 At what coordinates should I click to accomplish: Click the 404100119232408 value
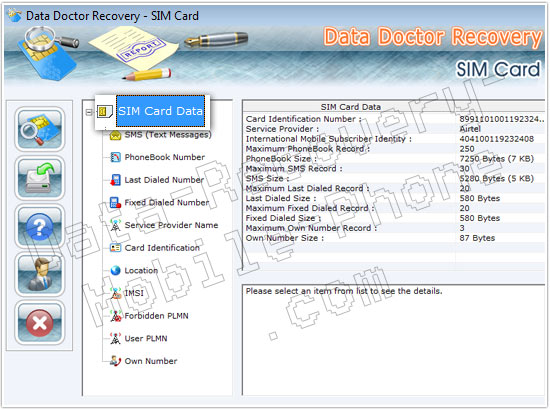click(x=497, y=139)
